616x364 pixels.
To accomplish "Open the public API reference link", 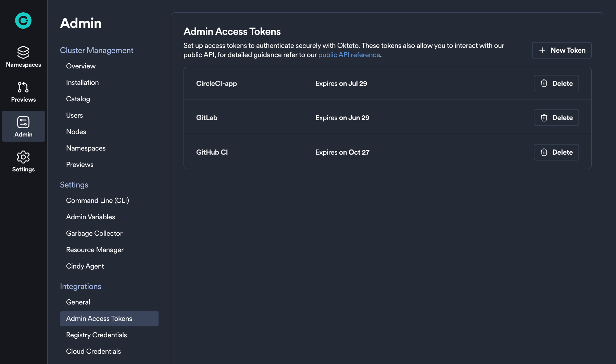I will pos(349,54).
